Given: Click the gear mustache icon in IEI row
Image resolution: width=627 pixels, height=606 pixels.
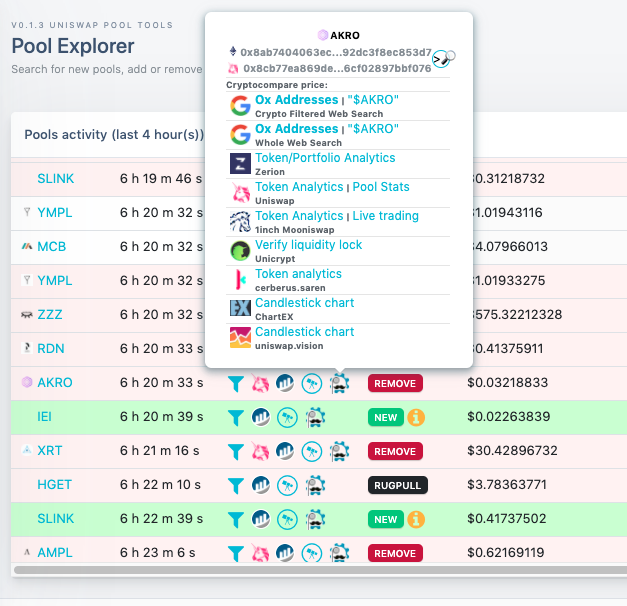Looking at the screenshot, I should [x=315, y=417].
